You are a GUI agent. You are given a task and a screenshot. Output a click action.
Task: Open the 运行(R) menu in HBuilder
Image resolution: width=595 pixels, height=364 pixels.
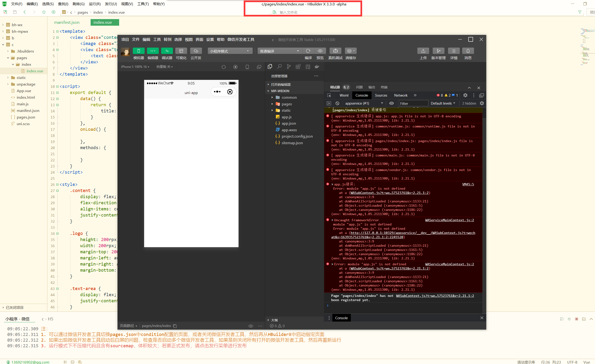coord(94,4)
